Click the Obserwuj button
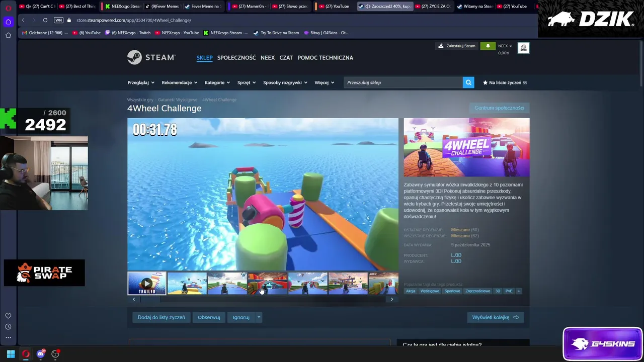 pyautogui.click(x=209, y=317)
